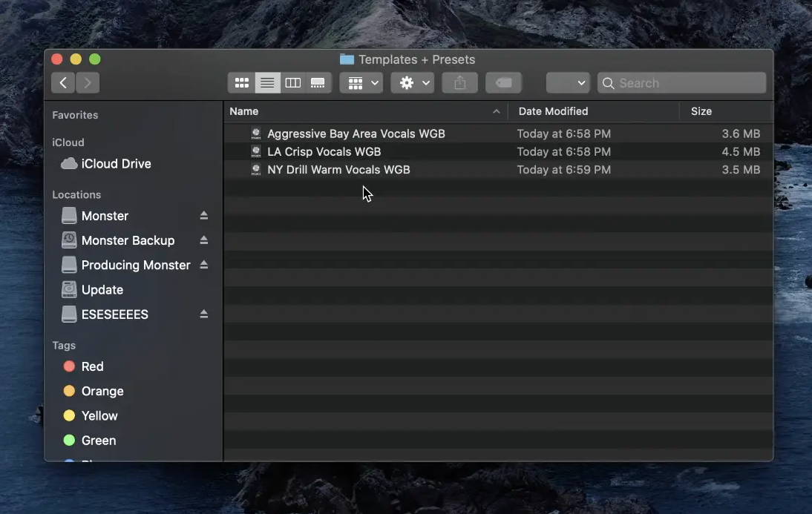Click the ESESEEEES drive icon
This screenshot has height=514, width=812.
point(69,314)
